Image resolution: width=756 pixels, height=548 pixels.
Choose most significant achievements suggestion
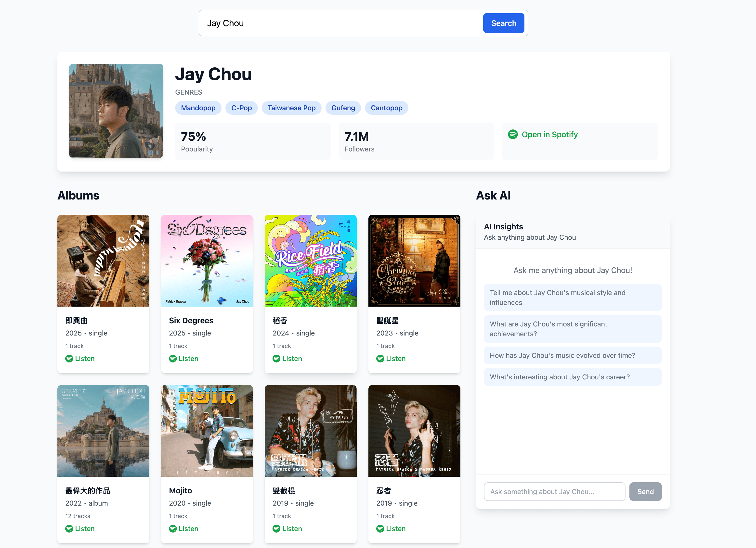(572, 329)
